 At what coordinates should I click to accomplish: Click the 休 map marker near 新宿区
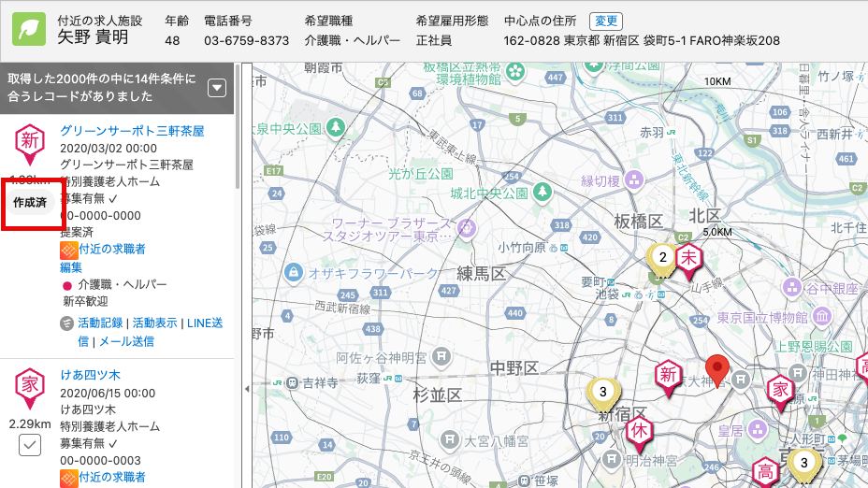pos(640,431)
